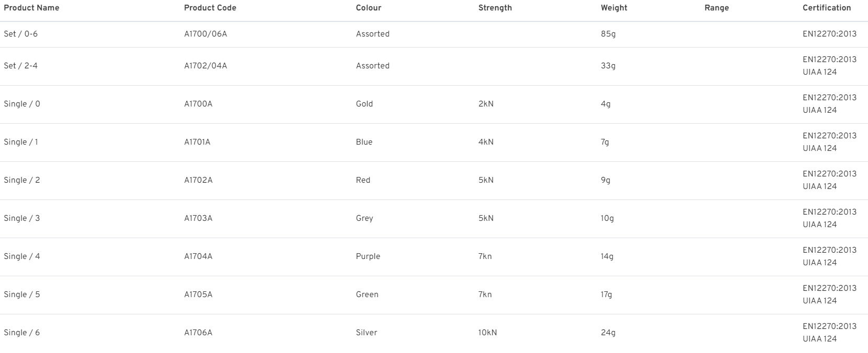Select the Set / 2-4 product name

point(21,66)
